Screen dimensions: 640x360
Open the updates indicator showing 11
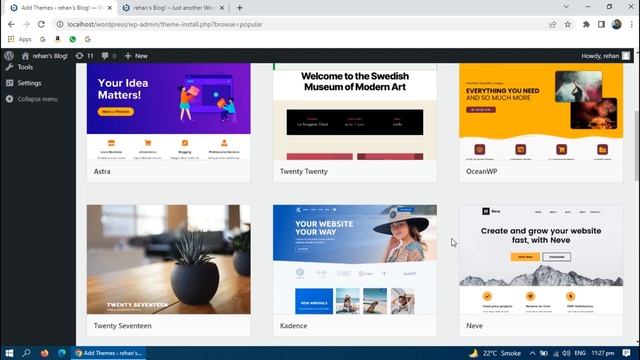(84, 56)
